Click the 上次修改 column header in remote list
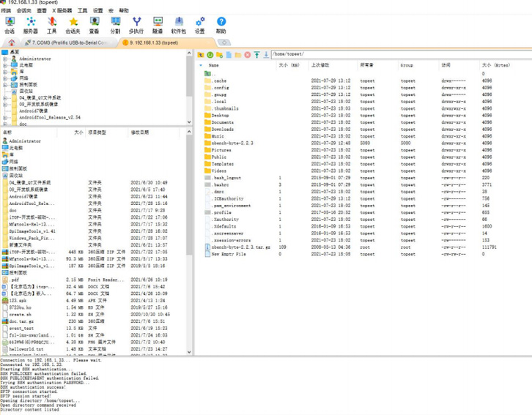Screen dimensions: 532x415 (320, 65)
